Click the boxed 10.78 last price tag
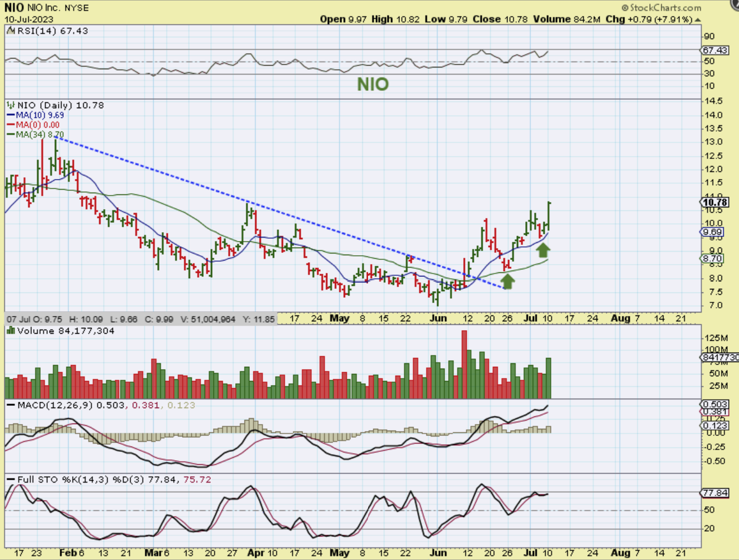 coord(714,202)
